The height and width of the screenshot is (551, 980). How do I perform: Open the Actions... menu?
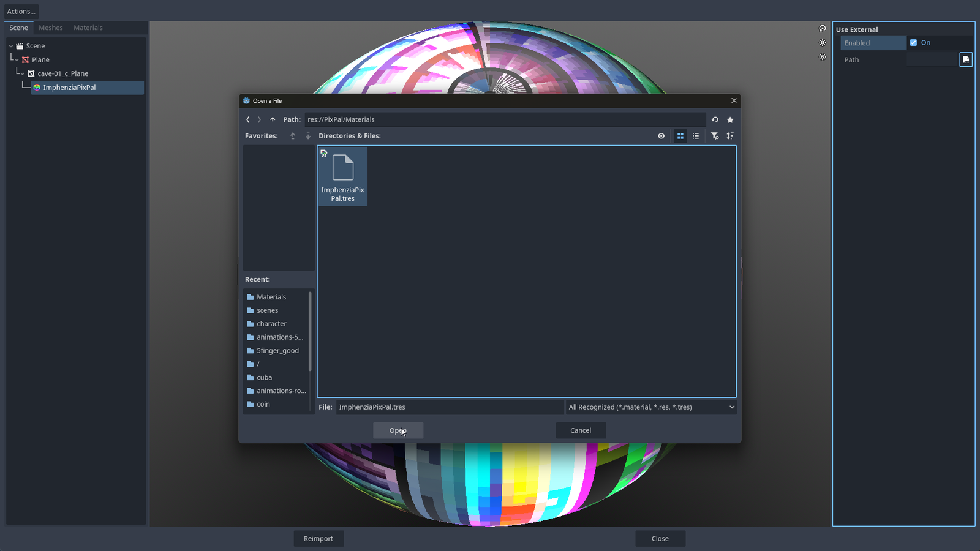21,12
